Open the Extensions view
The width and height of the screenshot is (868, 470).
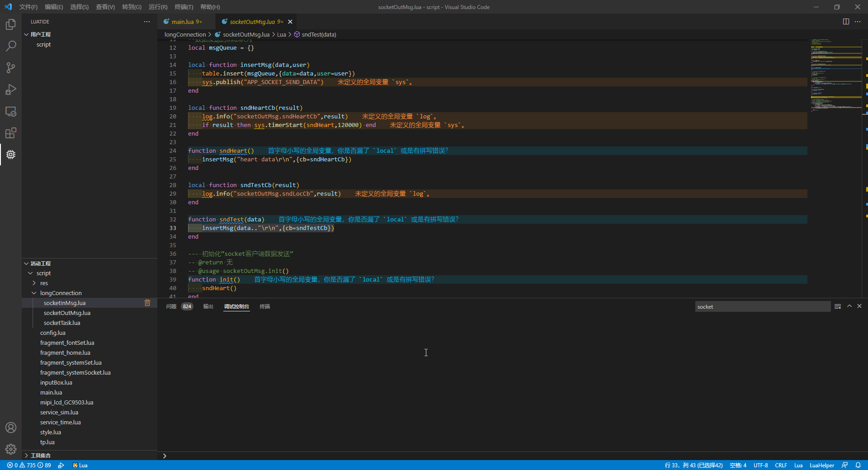11,133
